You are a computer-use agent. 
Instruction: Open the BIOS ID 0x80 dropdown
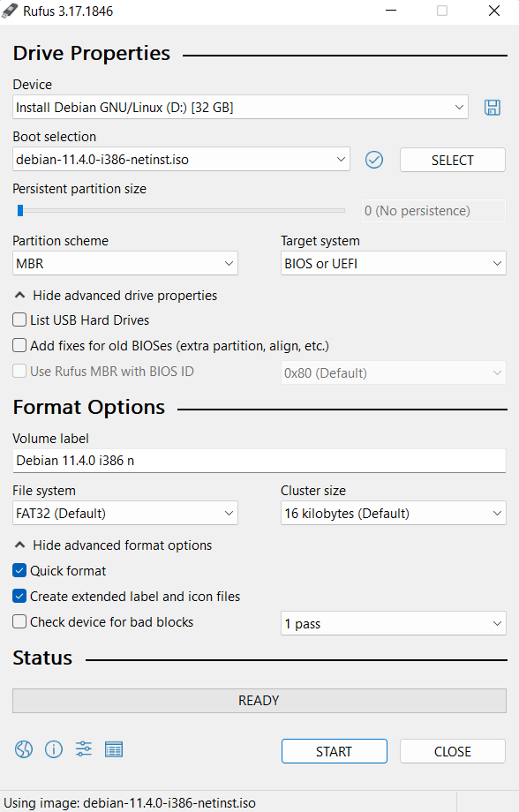pyautogui.click(x=393, y=372)
